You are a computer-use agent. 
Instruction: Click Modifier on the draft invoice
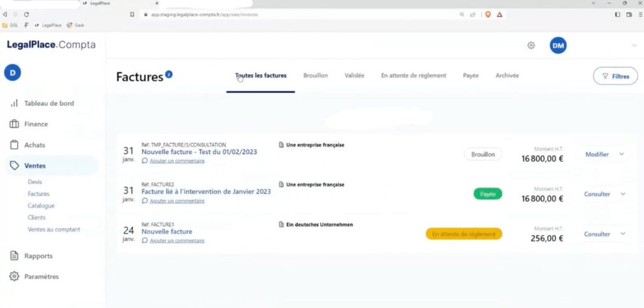point(597,154)
